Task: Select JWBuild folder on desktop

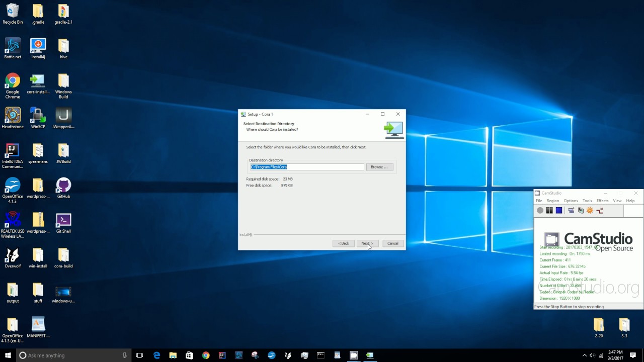Action: pyautogui.click(x=63, y=153)
